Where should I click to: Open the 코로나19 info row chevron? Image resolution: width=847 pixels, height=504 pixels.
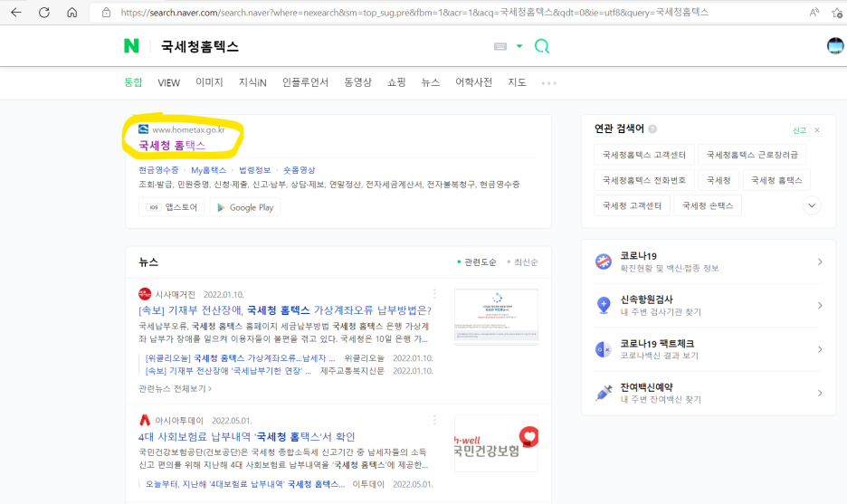[x=820, y=262]
